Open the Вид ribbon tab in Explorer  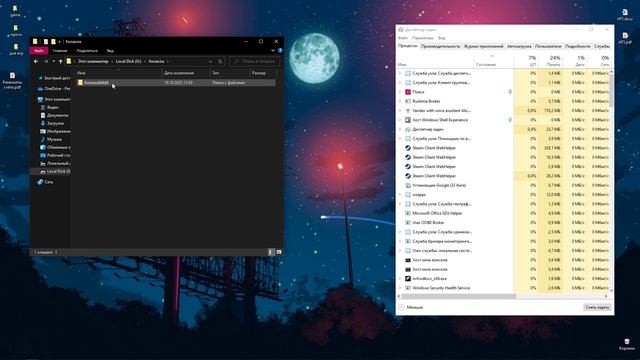tap(110, 51)
